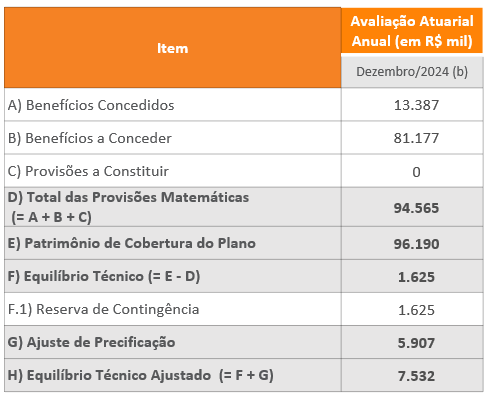Select the Ajuste de Precificação label
492x398 pixels.
coord(92,342)
